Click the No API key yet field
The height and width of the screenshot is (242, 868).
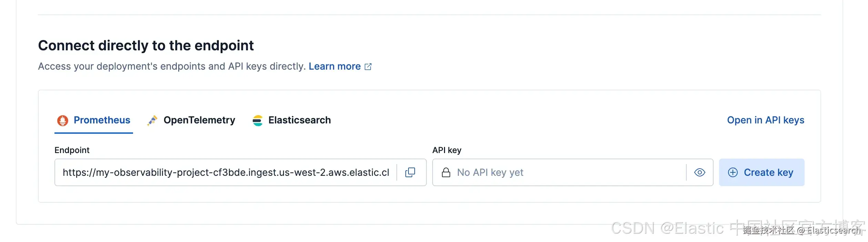(x=559, y=172)
